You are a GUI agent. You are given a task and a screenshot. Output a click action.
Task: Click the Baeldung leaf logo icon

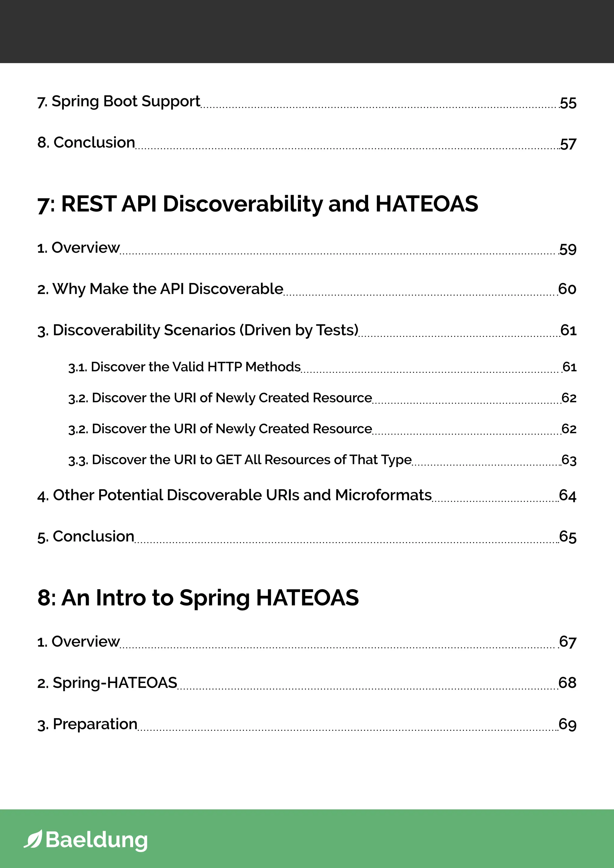tap(33, 839)
